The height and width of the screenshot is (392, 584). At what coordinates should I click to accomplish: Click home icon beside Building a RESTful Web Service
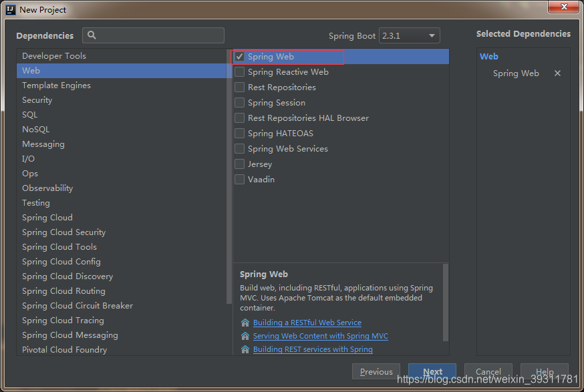click(x=245, y=323)
